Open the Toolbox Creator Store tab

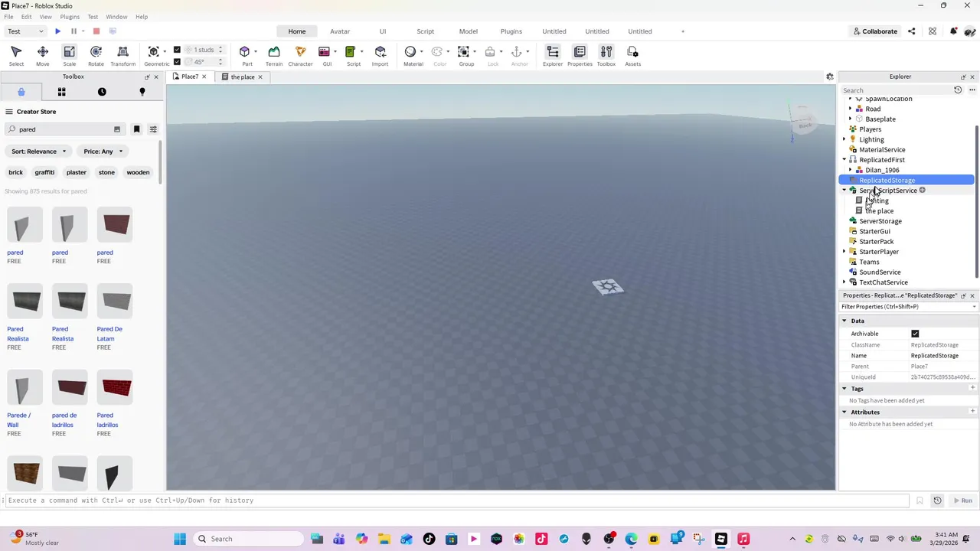pos(21,92)
